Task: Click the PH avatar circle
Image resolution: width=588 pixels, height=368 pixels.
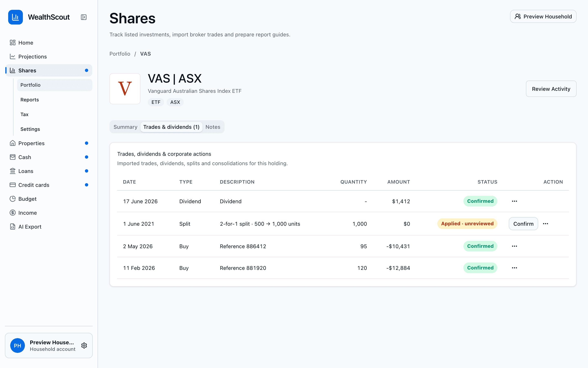Action: pos(18,345)
